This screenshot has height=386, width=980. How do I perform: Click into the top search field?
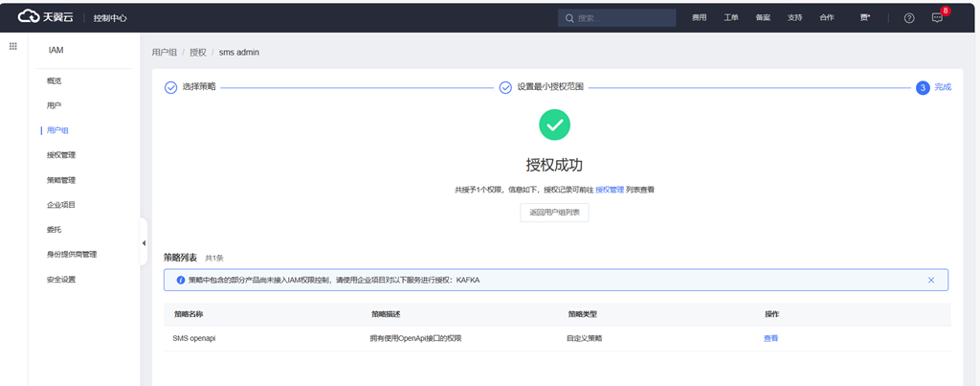[x=622, y=18]
